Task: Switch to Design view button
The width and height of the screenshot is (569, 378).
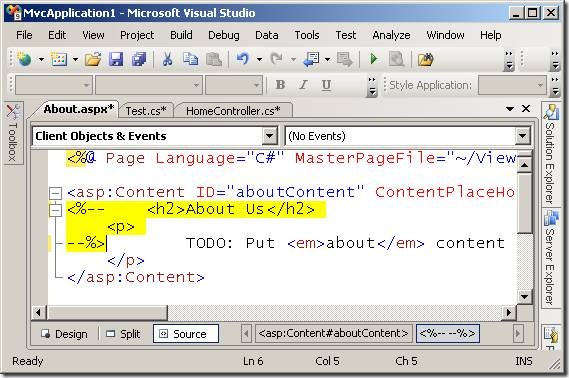Action: pyautogui.click(x=65, y=334)
